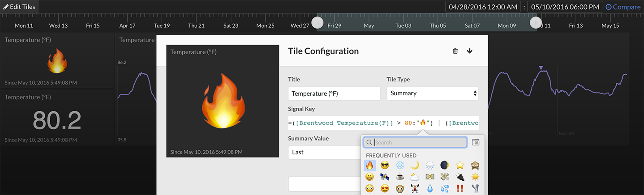Delete tile using the trash icon

(455, 51)
